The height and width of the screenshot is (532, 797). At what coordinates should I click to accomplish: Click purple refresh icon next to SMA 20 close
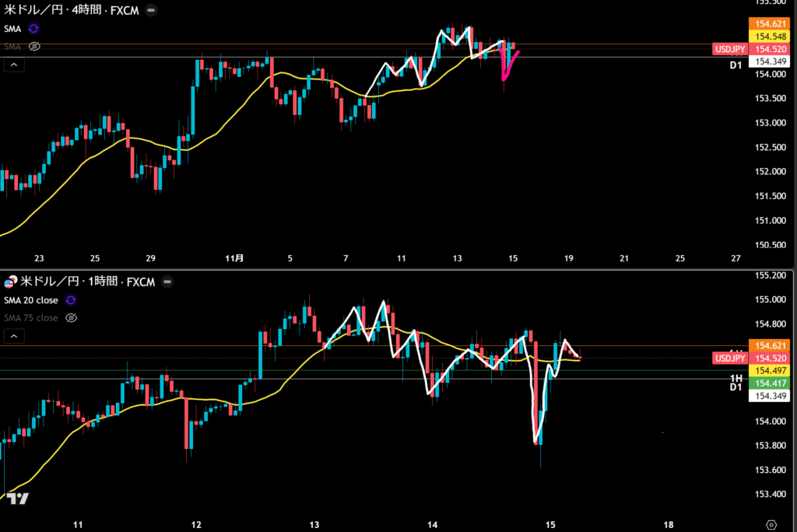point(72,299)
